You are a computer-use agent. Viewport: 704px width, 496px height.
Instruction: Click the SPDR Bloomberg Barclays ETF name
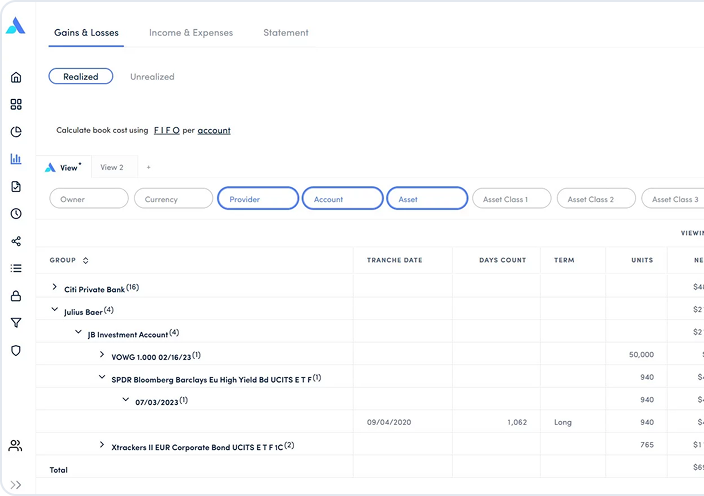(x=211, y=380)
